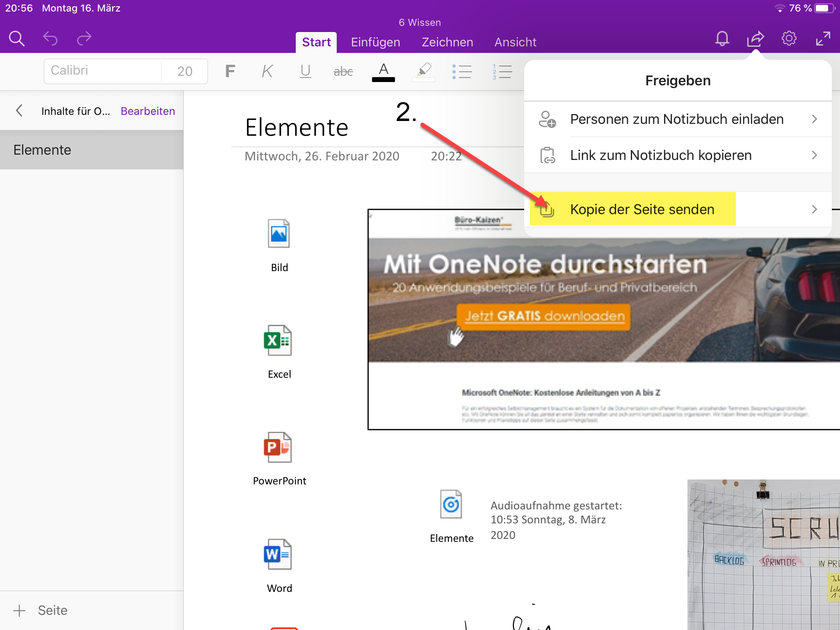The image size is (840, 630).
Task: Open the Elemente audio recording icon
Action: [x=451, y=504]
